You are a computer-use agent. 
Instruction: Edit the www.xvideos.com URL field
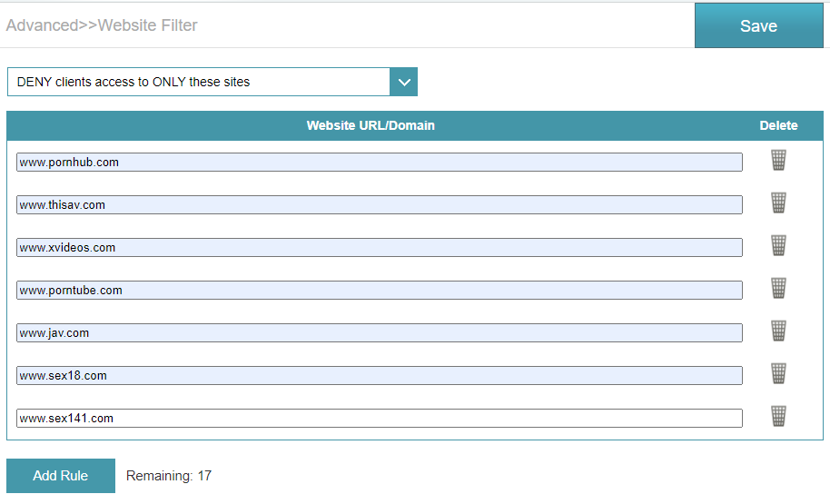(x=379, y=247)
